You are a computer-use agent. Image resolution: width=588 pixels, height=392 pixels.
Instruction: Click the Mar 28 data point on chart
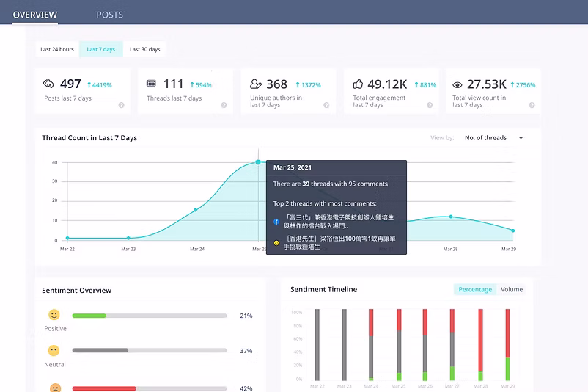451,217
